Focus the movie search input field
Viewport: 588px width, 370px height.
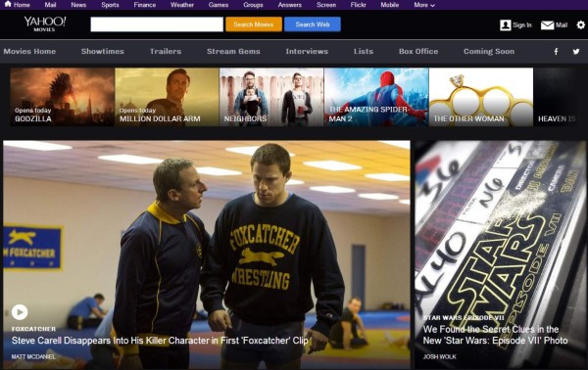coord(157,24)
